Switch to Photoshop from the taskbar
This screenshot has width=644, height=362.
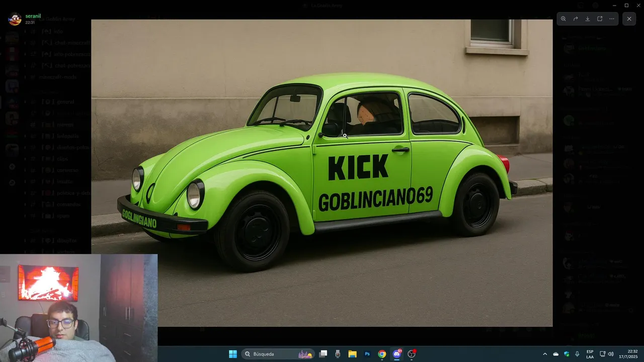[x=367, y=354]
